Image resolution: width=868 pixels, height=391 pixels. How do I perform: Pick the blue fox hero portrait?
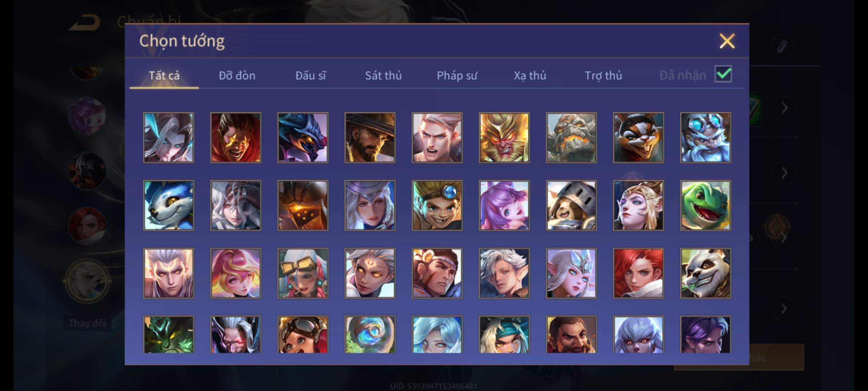tap(169, 205)
